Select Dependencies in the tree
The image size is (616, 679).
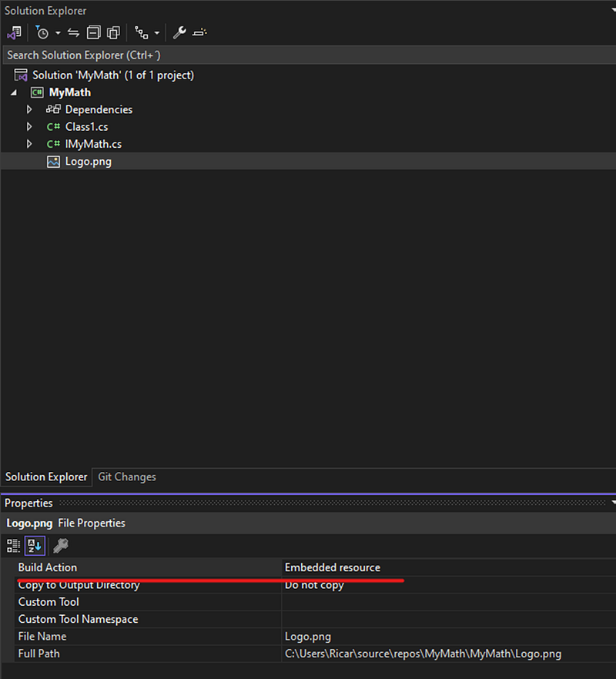[99, 109]
